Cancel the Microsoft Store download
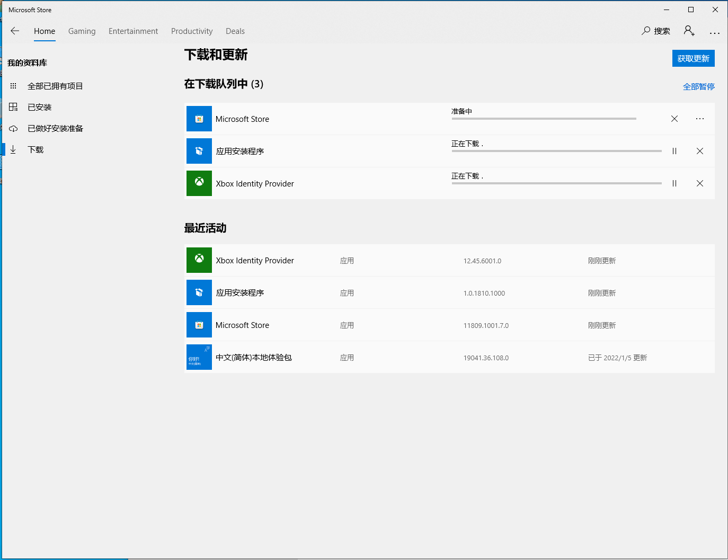 pyautogui.click(x=674, y=119)
